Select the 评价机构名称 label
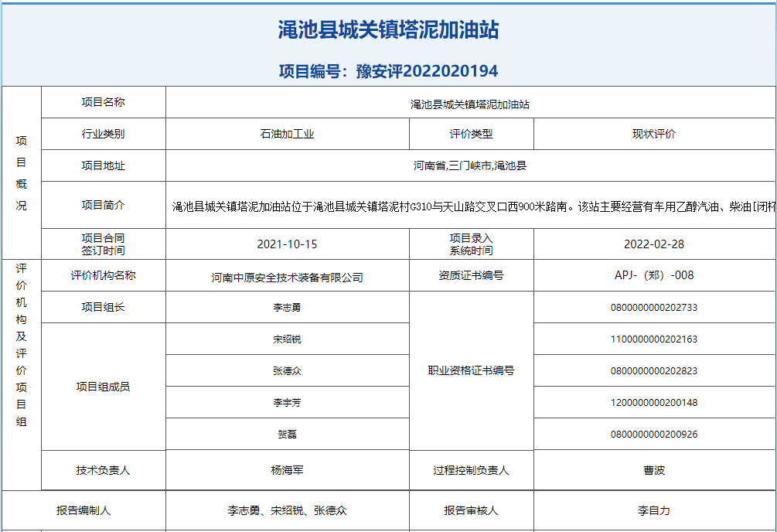 [103, 276]
